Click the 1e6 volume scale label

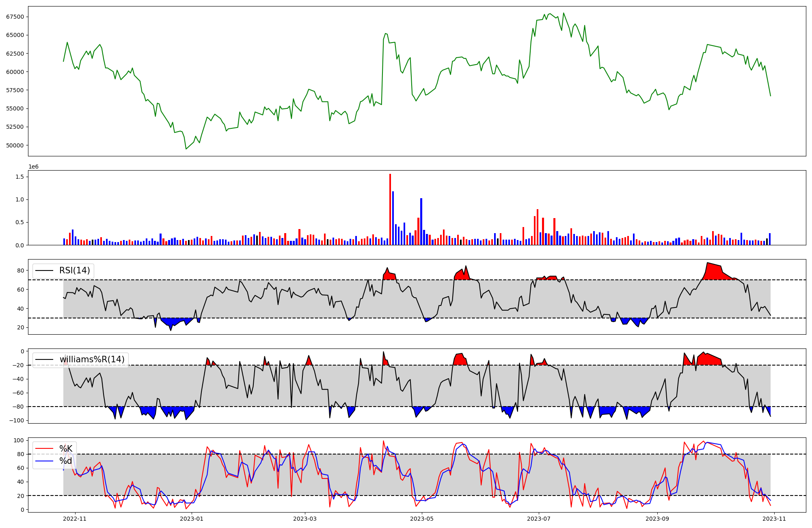[33, 167]
